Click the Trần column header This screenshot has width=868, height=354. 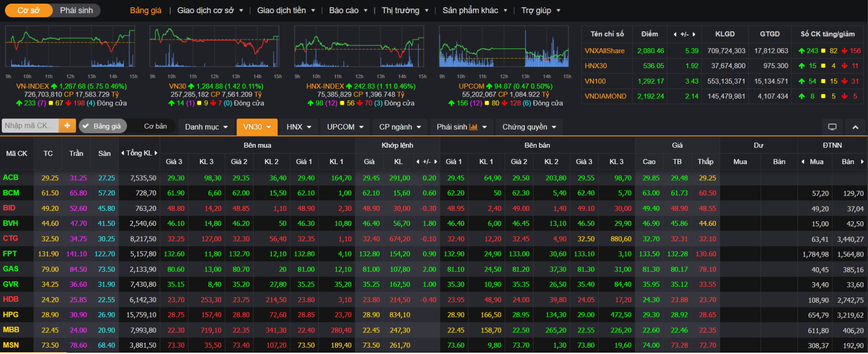(76, 154)
